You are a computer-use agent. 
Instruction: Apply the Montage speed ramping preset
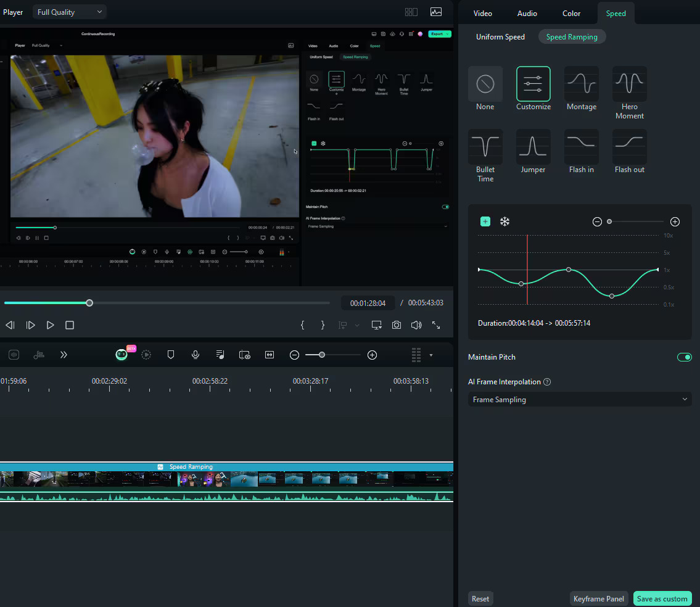coord(581,84)
